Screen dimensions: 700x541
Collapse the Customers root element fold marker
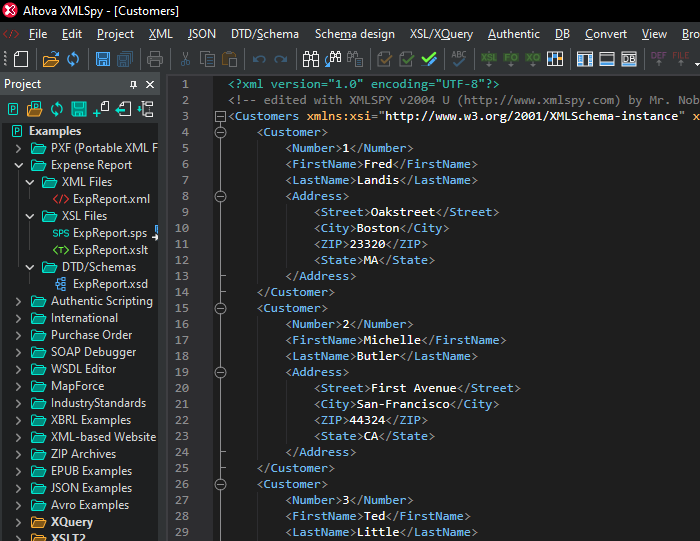click(x=221, y=117)
